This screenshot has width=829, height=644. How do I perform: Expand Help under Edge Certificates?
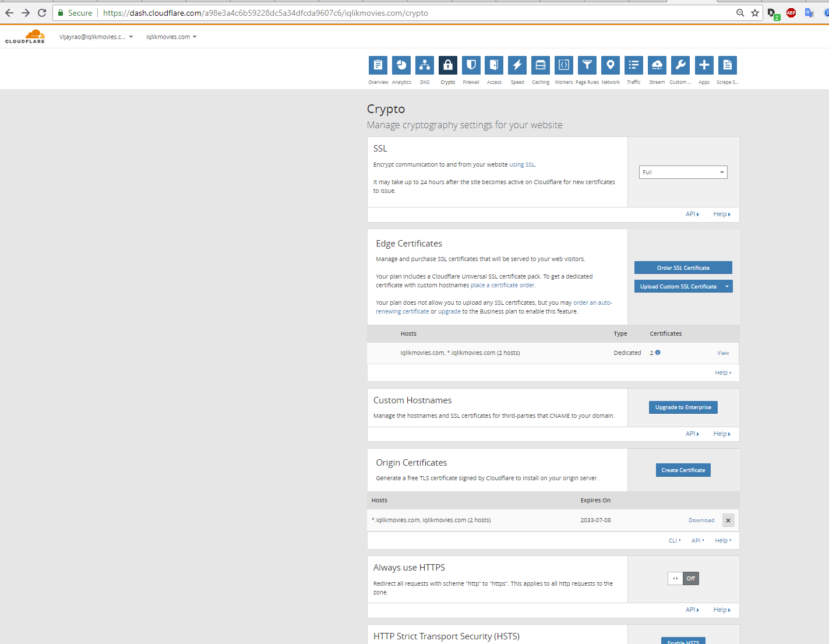[723, 373]
